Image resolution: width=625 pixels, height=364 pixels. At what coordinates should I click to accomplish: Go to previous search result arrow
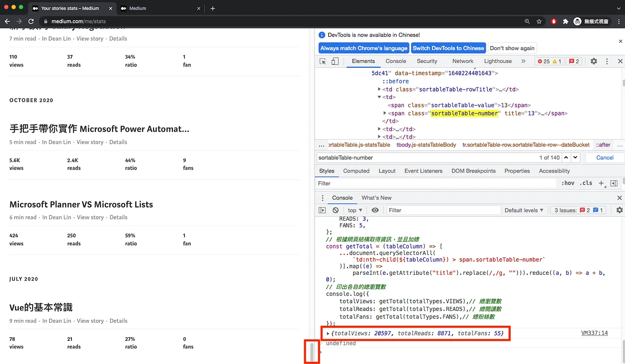coord(566,157)
